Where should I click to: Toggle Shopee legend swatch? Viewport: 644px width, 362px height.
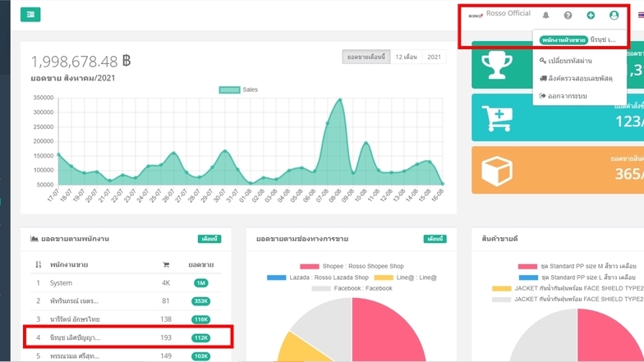click(309, 266)
